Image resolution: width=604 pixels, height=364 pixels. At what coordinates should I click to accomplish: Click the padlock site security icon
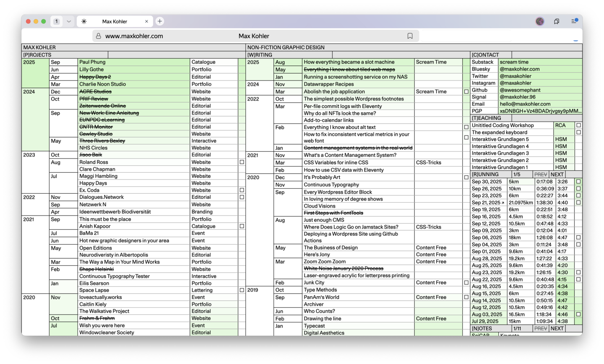(x=99, y=36)
